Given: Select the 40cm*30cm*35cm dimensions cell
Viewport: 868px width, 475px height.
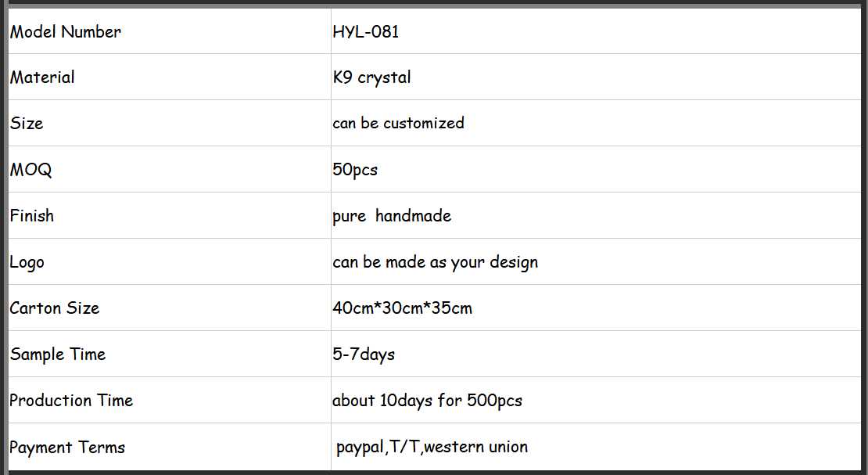Looking at the screenshot, I should 402,308.
